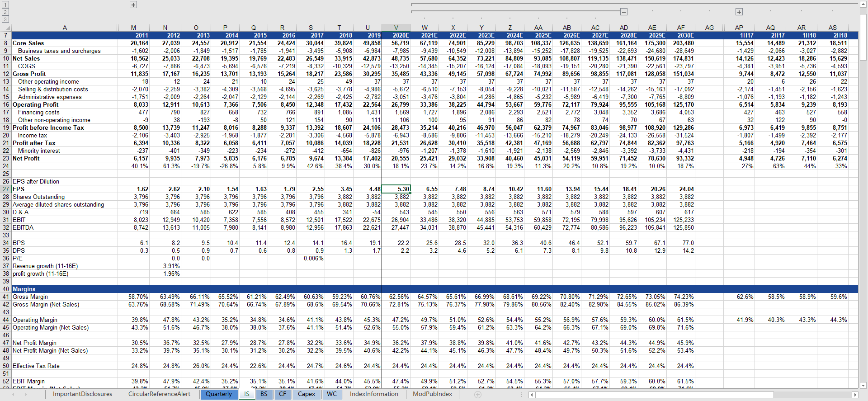This screenshot has width=868, height=401.
Task: Click the 2H18 Core Sales value 18,511
Action: (x=838, y=43)
